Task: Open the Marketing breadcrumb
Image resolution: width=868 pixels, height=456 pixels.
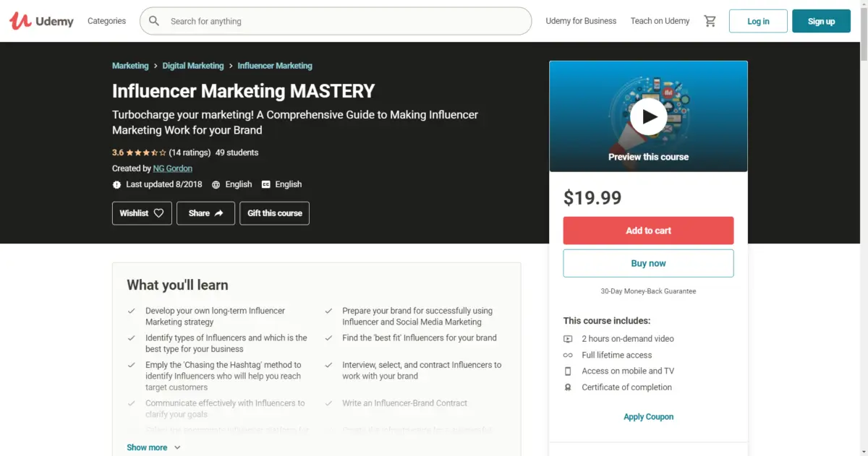Action: tap(130, 66)
